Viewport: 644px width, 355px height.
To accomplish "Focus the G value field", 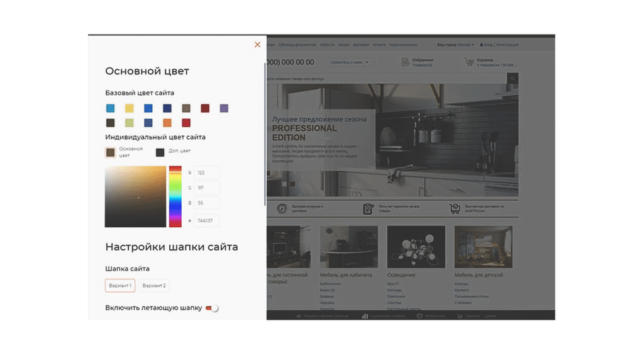I will click(x=206, y=188).
